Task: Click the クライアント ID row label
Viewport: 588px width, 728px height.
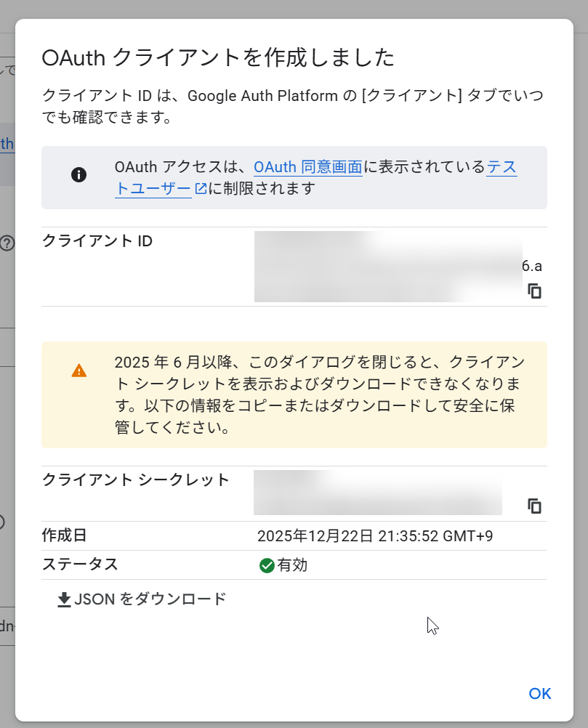Action: coord(97,241)
